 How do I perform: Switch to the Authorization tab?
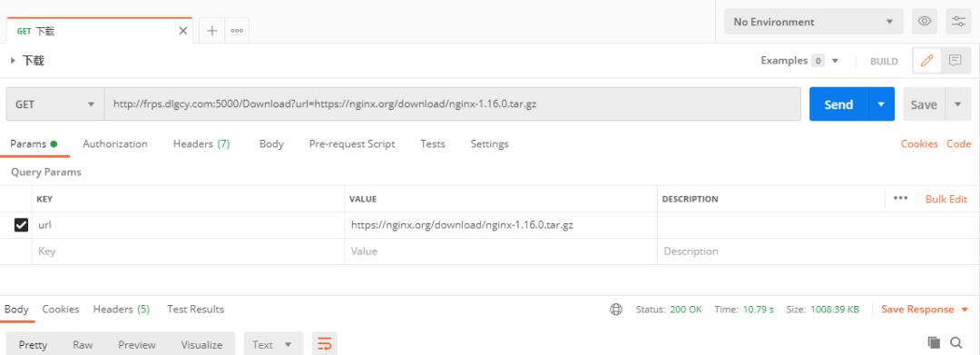click(115, 143)
